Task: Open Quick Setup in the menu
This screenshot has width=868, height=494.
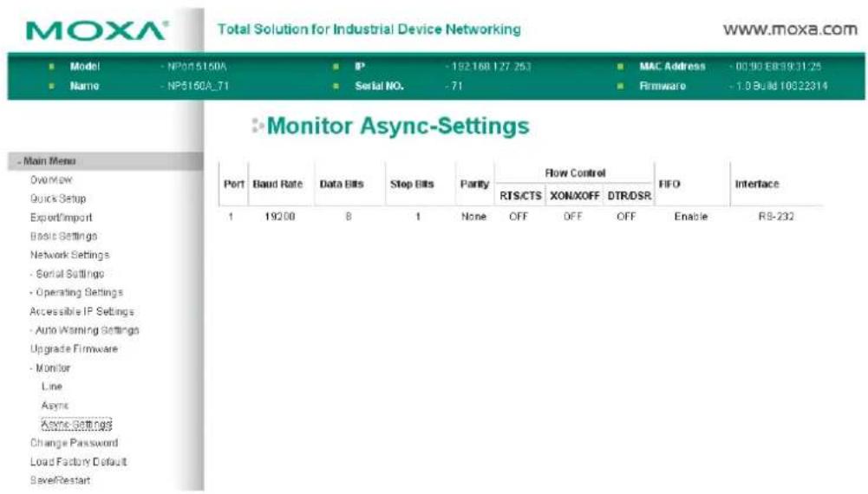Action: 58,198
